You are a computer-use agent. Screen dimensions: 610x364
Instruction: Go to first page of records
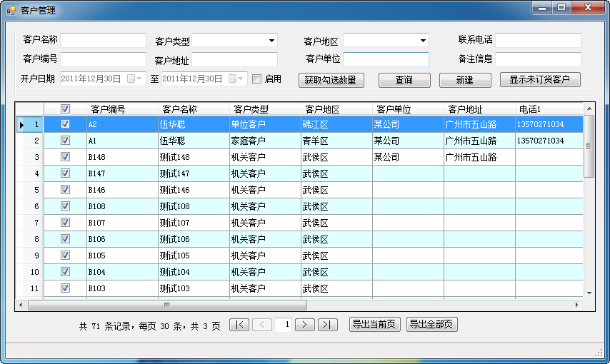pyautogui.click(x=239, y=324)
